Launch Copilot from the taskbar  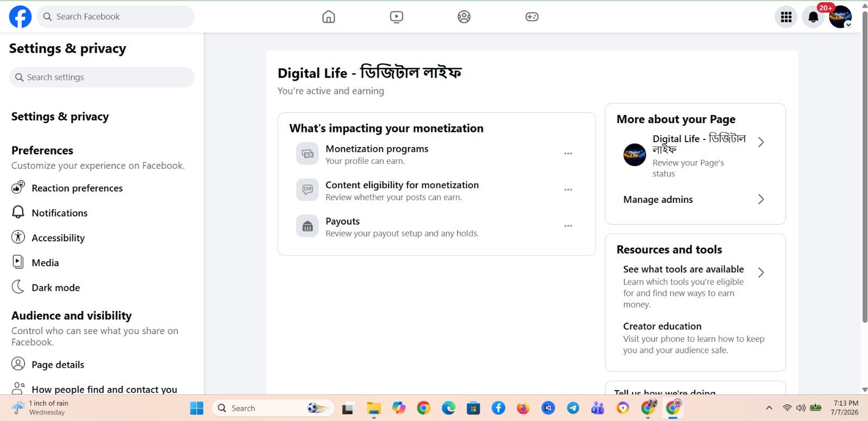tap(399, 409)
